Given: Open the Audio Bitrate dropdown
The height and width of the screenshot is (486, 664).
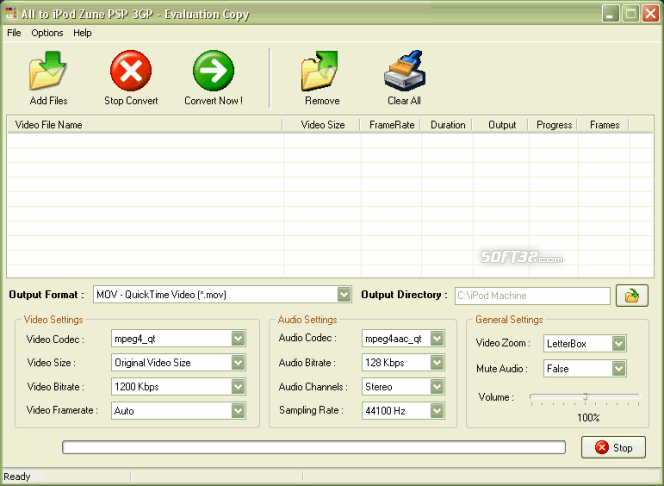Looking at the screenshot, I should [x=437, y=362].
